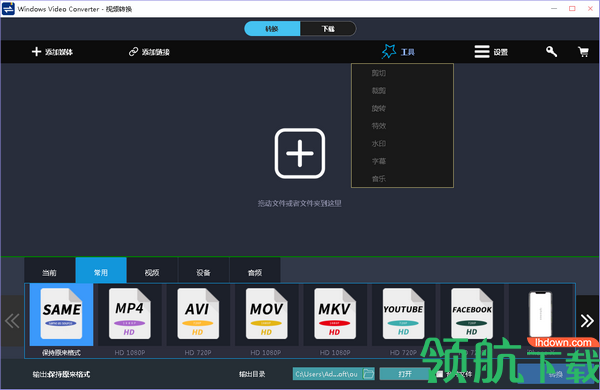
Task: Choose the YOUTUBE HD 720P preset
Action: pyautogui.click(x=403, y=313)
